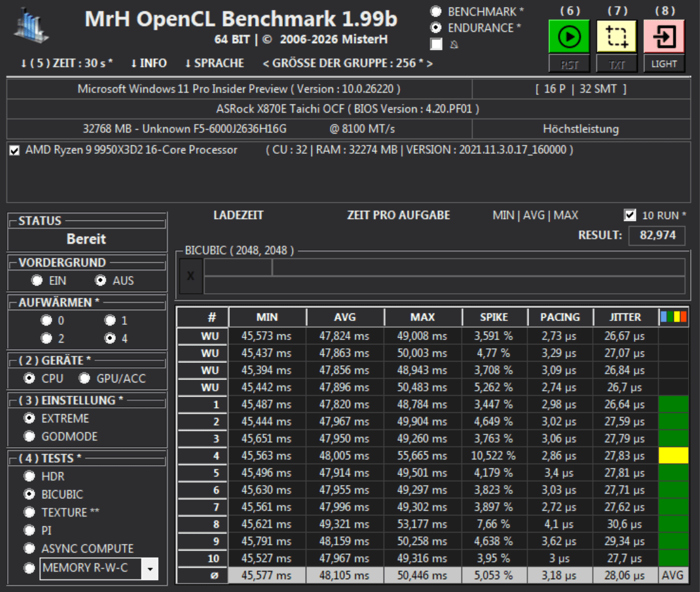Click the yellow status cell in row 4
Image resolution: width=700 pixels, height=592 pixels.
point(673,456)
